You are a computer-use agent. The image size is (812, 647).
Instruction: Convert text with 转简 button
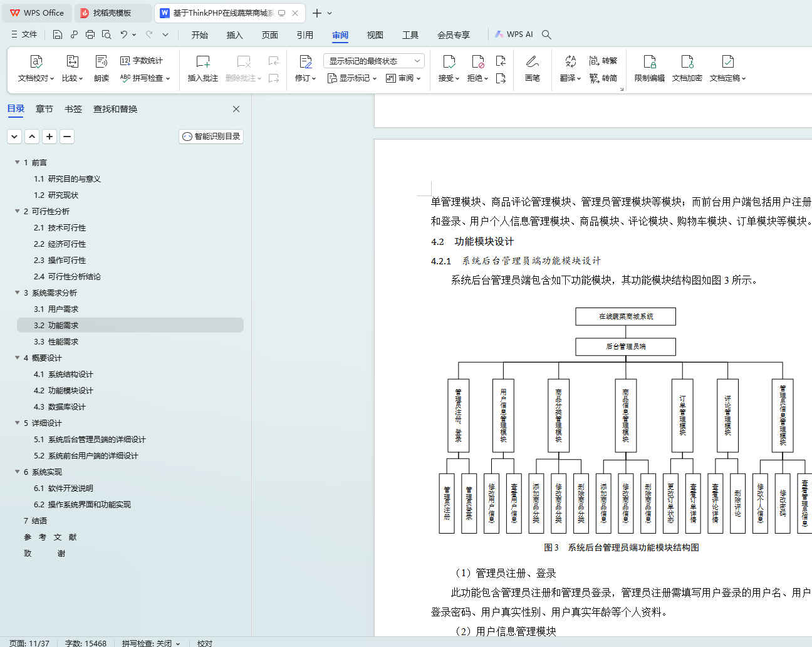click(x=603, y=78)
